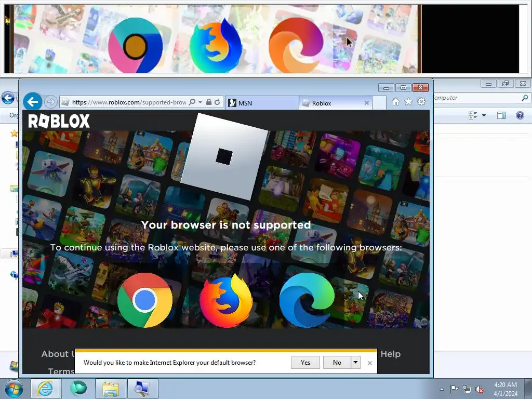Click Internet Explorer taskbar icon

click(x=45, y=389)
